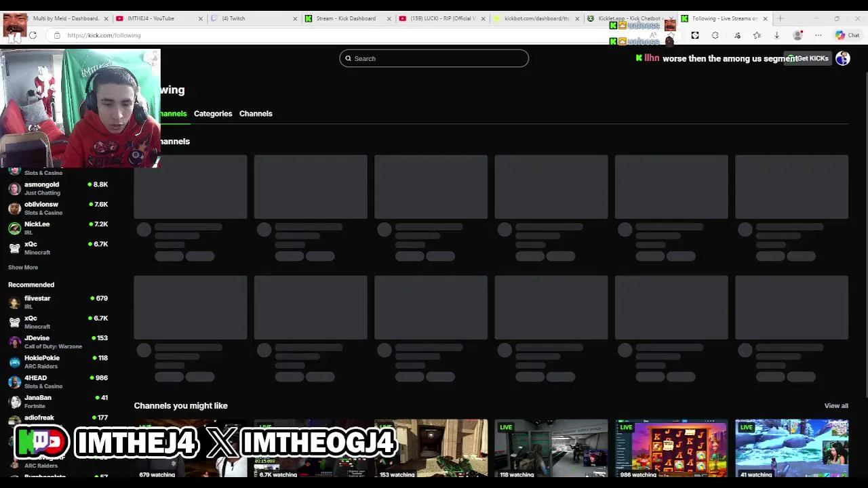The width and height of the screenshot is (868, 488).
Task: Open adiofreak channel in Recommended
Action: click(58, 420)
